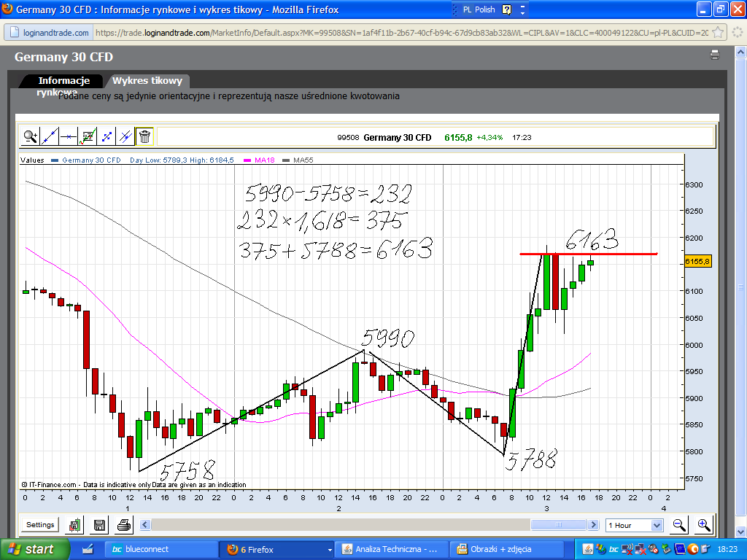Click the bc blueconnect tray icon

[x=614, y=550]
